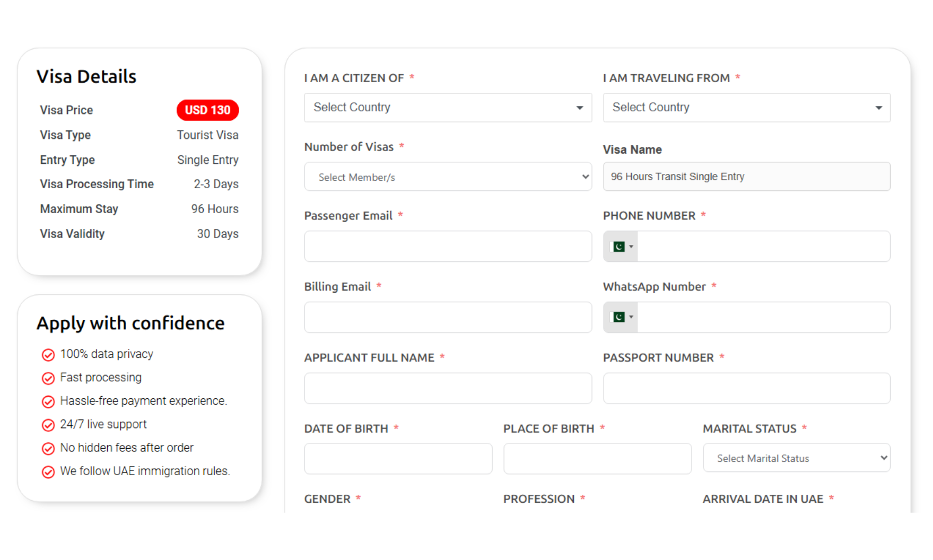The image size is (933, 560).
Task: Click the Passport Number input box
Action: point(746,388)
